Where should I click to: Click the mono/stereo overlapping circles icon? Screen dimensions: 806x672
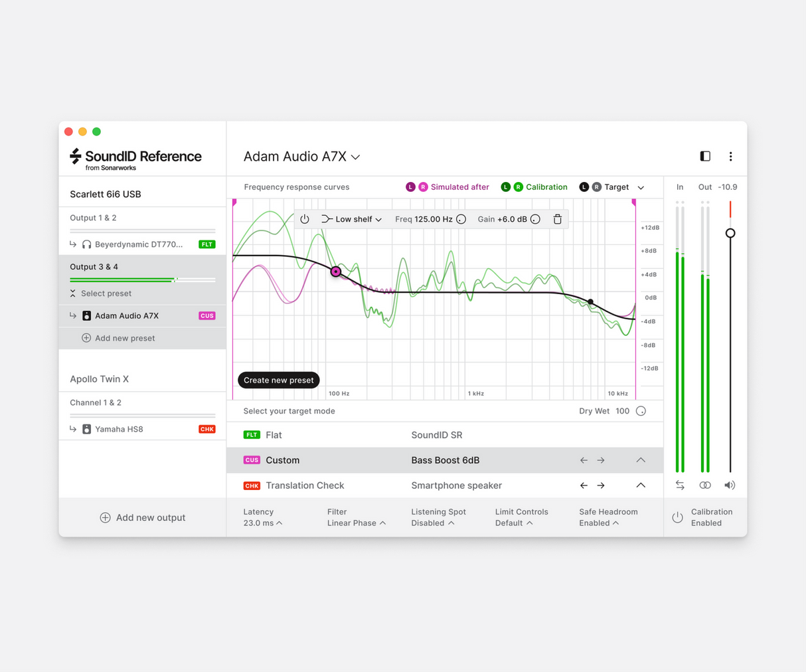pyautogui.click(x=705, y=485)
